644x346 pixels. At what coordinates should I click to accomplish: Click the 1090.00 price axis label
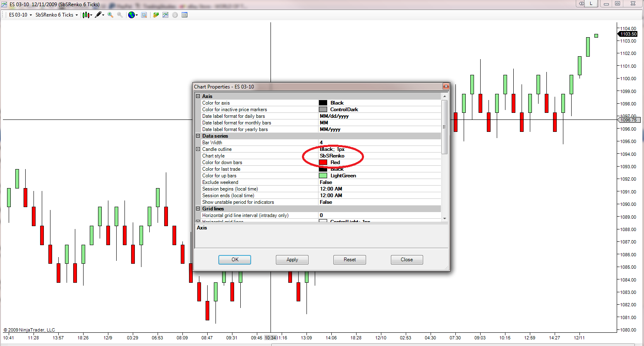pos(628,204)
